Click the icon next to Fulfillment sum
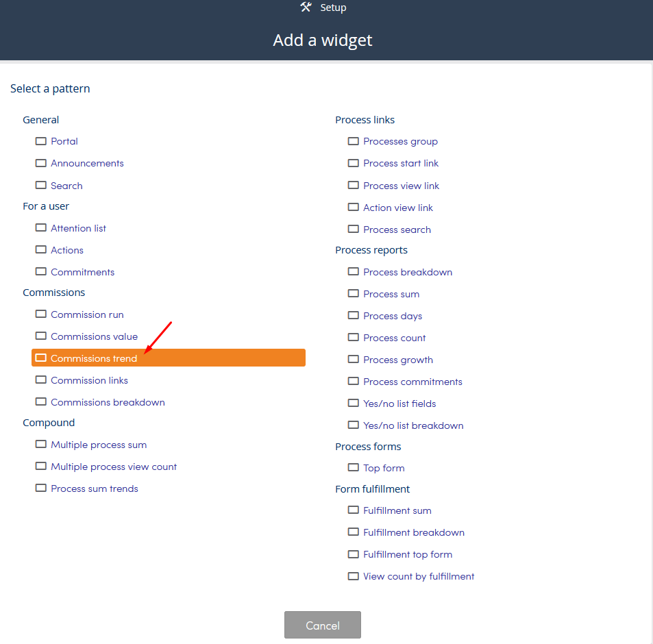The width and height of the screenshot is (653, 644). click(353, 510)
